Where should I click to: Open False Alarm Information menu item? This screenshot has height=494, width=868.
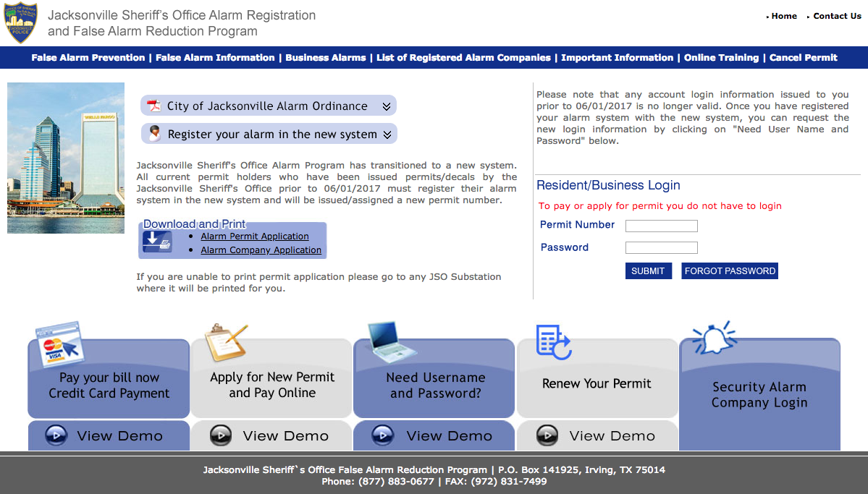point(215,58)
